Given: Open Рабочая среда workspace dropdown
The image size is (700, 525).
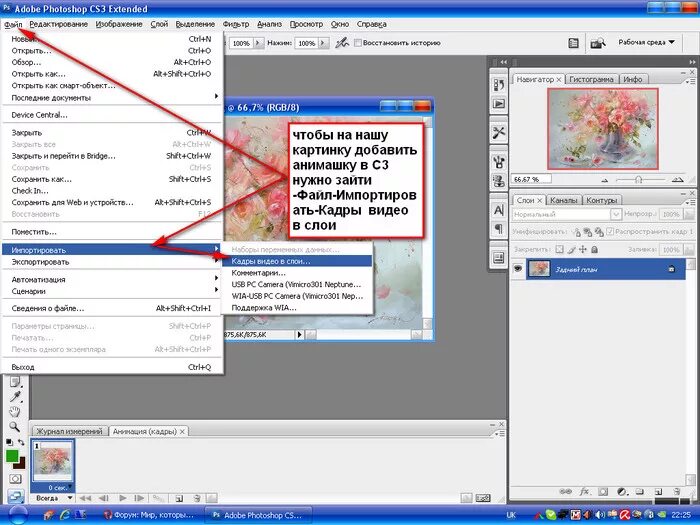Looking at the screenshot, I should pyautogui.click(x=646, y=42).
